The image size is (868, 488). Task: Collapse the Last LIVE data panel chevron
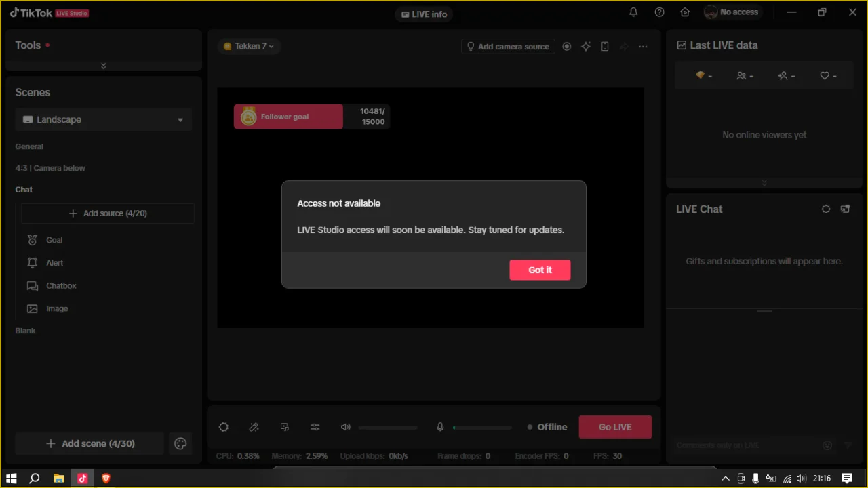click(x=764, y=183)
